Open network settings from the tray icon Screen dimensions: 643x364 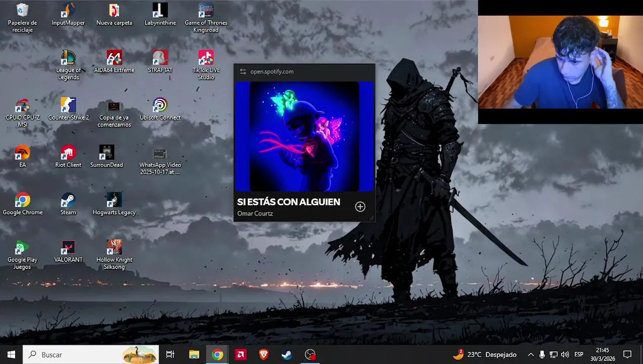[554, 354]
